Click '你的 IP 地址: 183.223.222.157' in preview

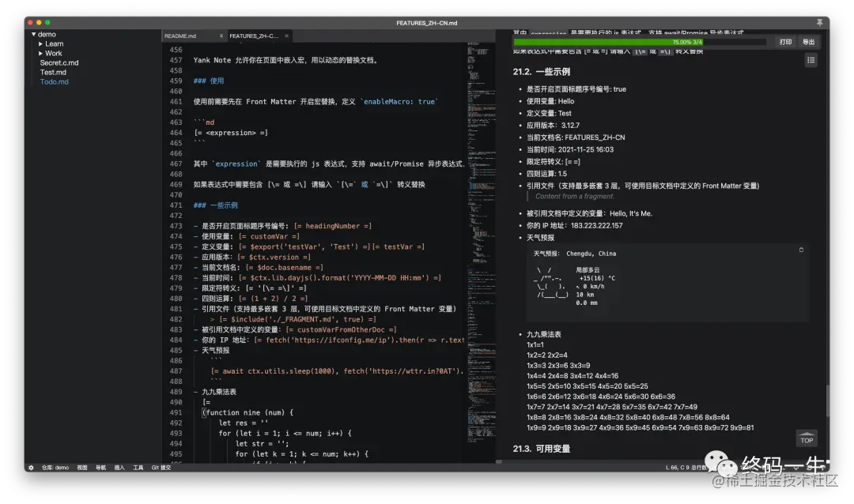[574, 225]
